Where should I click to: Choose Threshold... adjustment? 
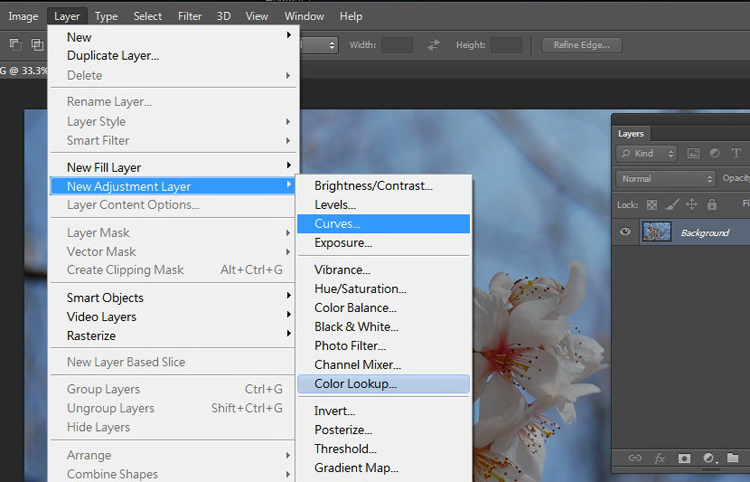(x=384, y=449)
